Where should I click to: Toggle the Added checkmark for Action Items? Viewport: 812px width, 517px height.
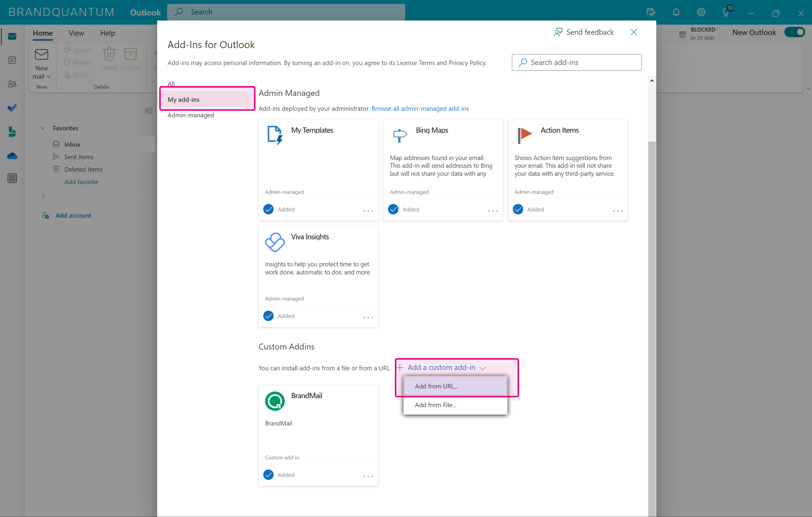pos(518,209)
